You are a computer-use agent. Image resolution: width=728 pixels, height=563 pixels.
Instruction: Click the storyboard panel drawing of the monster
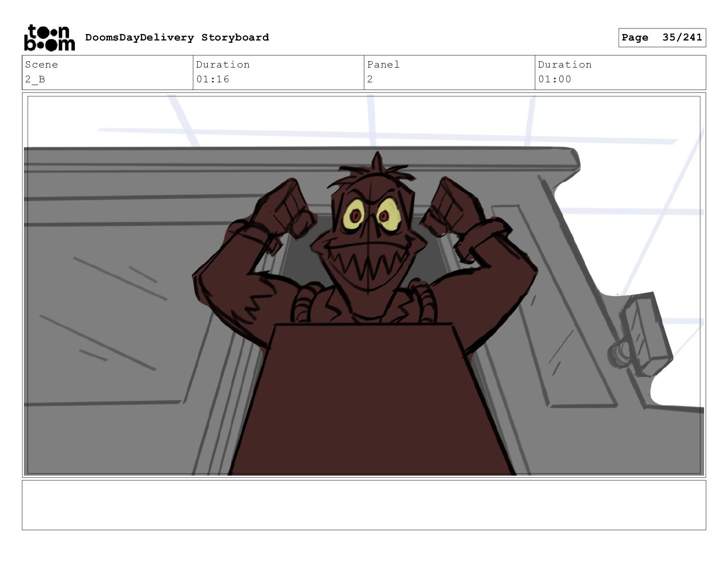[364, 285]
